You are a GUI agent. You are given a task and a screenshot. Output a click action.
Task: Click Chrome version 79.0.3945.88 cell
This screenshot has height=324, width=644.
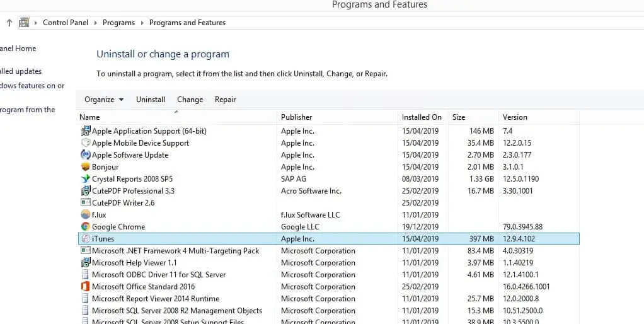click(x=523, y=227)
